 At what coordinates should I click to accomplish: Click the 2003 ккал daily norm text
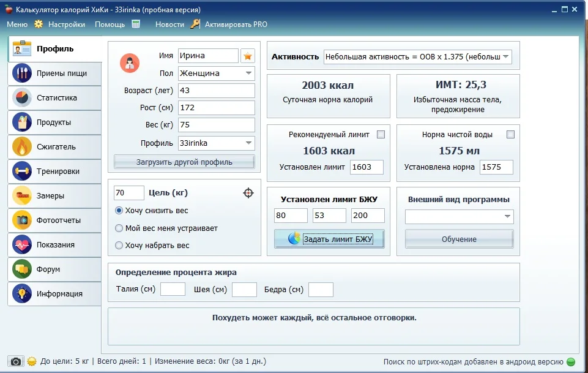328,85
